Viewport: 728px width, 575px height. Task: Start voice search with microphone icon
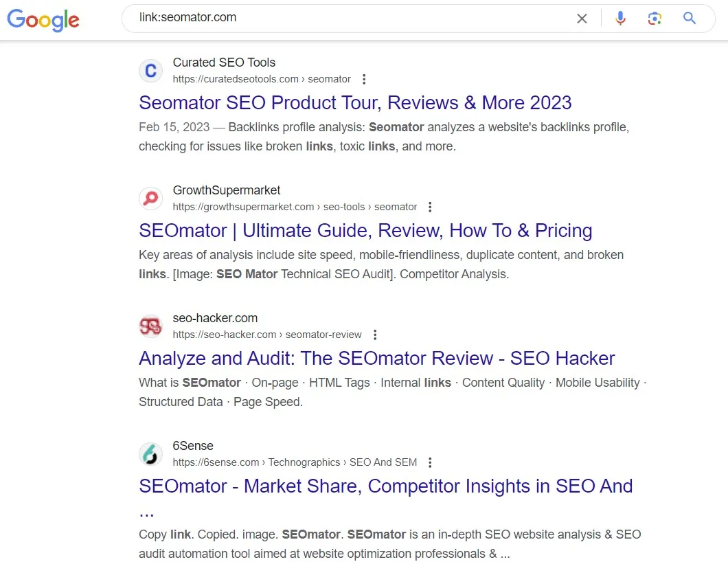click(x=620, y=18)
